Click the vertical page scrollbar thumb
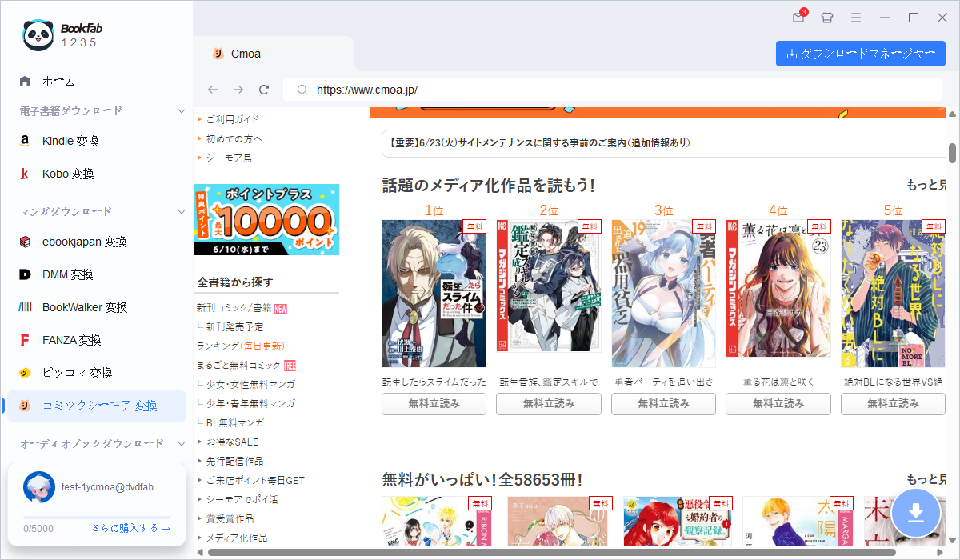Viewport: 960px width, 560px height. 953,152
